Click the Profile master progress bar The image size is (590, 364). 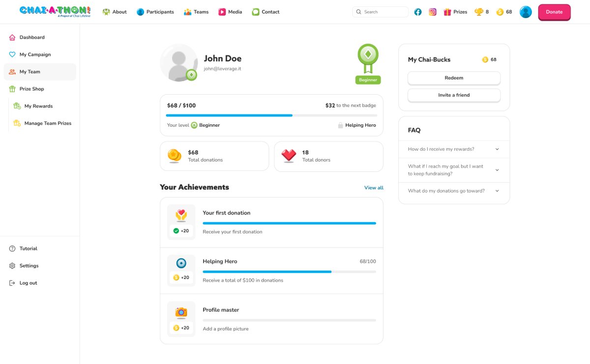pos(289,320)
